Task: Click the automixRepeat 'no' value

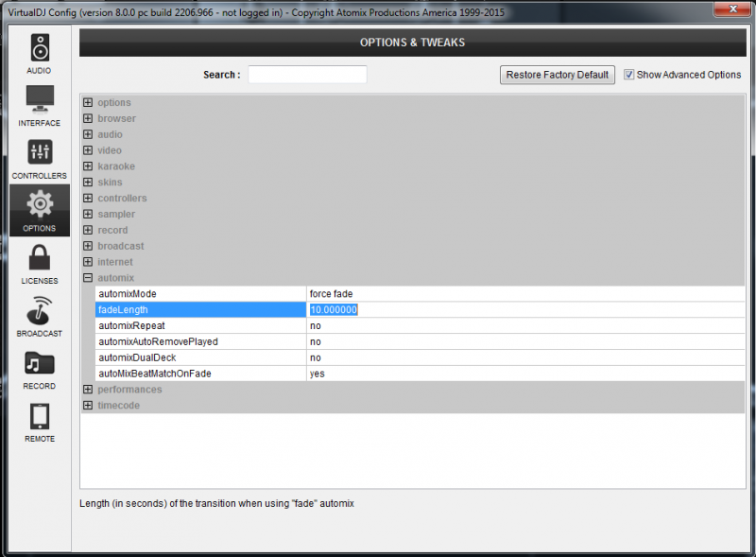Action: 316,326
